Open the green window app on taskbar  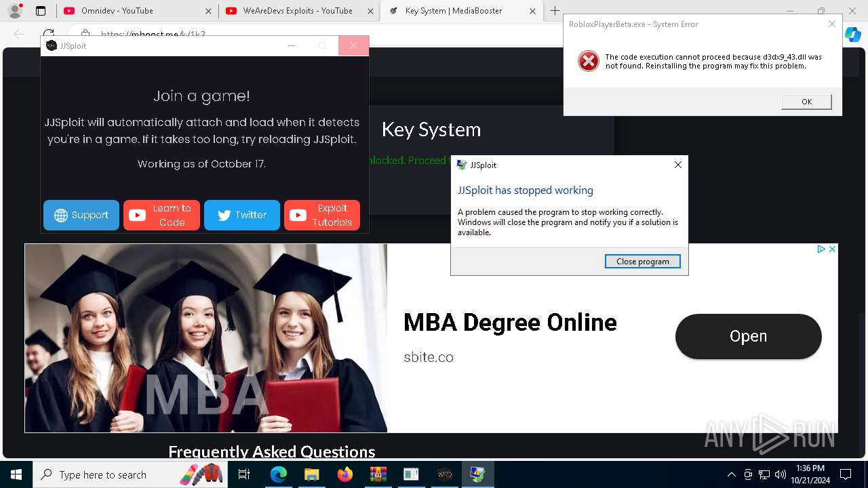[x=411, y=474]
